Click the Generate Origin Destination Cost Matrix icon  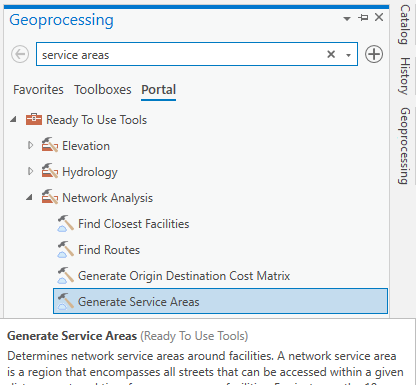[x=65, y=275]
